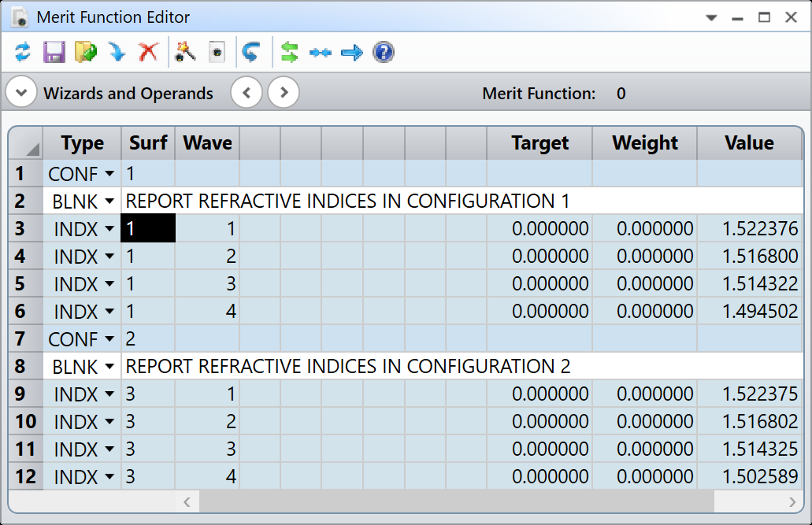Open Type dropdown for row 3 INDX
Image resolution: width=812 pixels, height=525 pixels.
(x=109, y=230)
